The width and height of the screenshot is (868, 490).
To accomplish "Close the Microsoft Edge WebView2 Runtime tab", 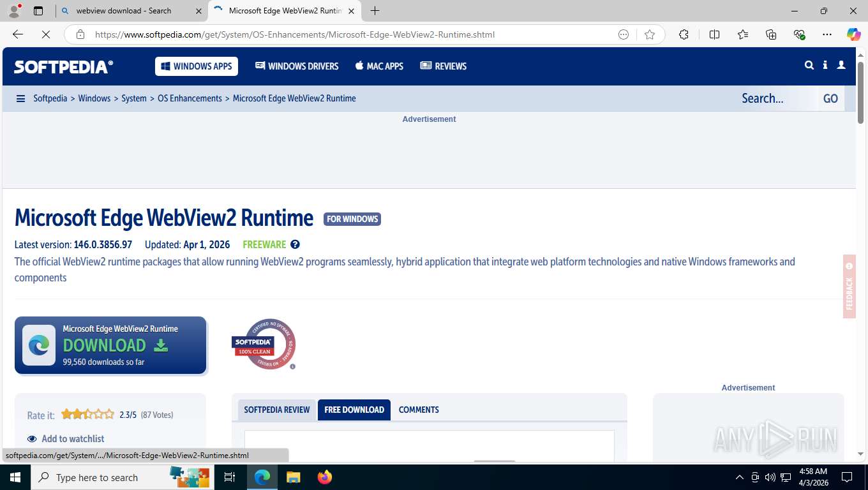I will pyautogui.click(x=351, y=11).
